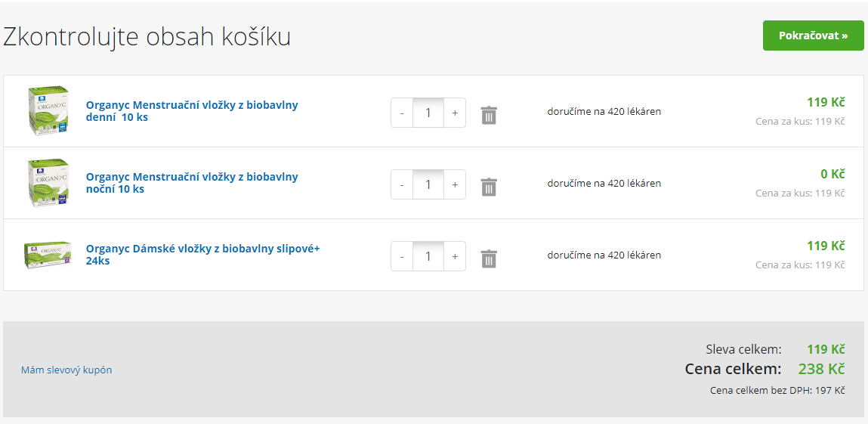Open Organyc Menstruační vložky noční 10 ks product
Screen dimensions: 868x424
[192, 183]
